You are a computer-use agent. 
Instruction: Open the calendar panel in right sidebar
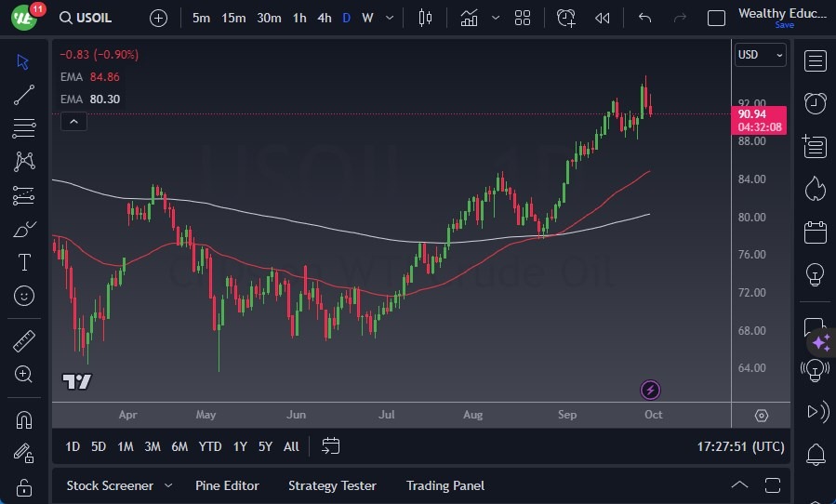point(816,232)
